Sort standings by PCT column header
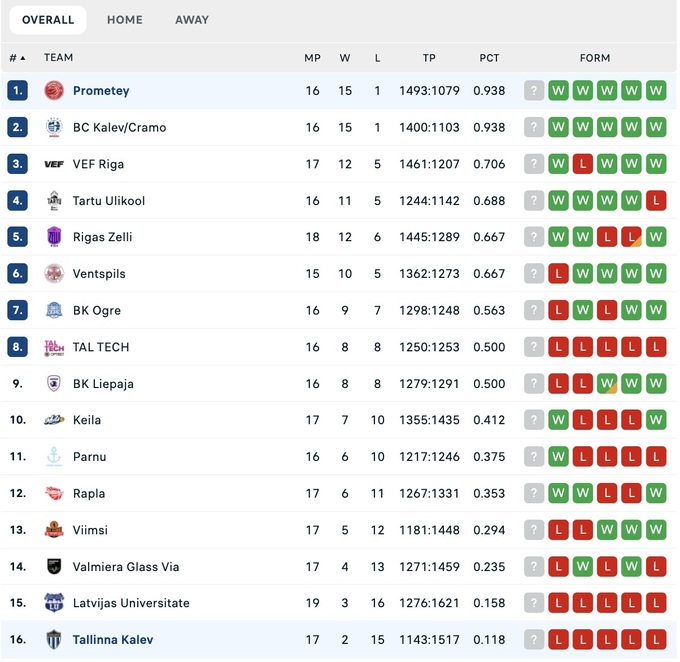680x662 pixels. (489, 58)
